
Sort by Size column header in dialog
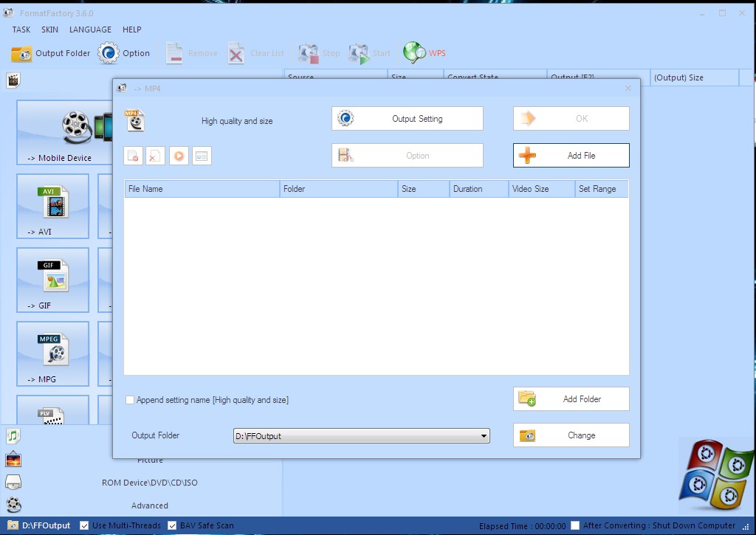(x=423, y=189)
